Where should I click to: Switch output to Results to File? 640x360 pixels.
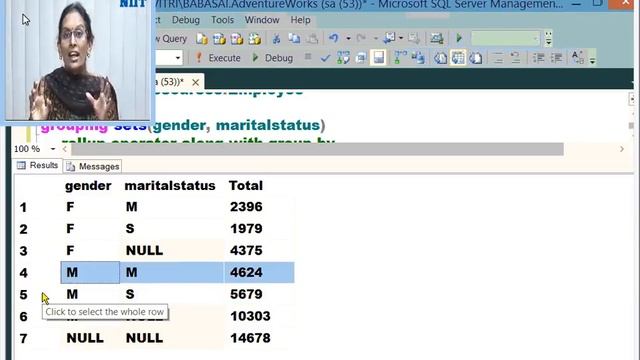click(x=476, y=58)
